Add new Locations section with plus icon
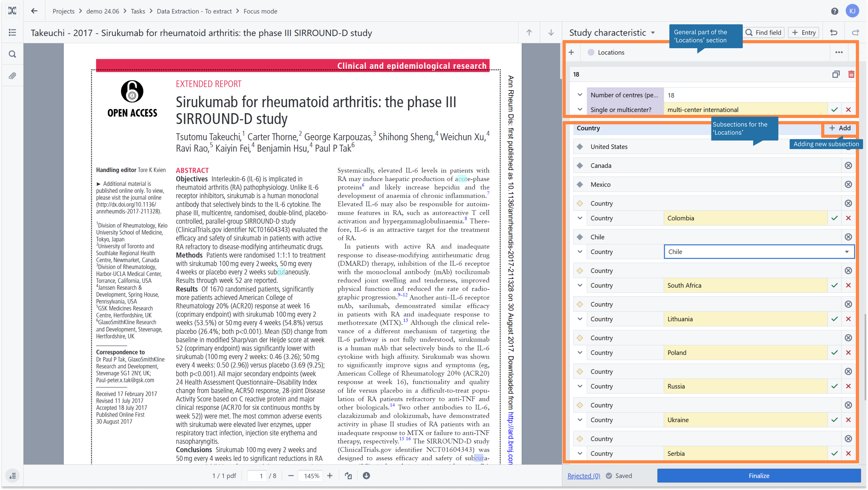Image resolution: width=868 pixels, height=490 pixels. click(571, 52)
